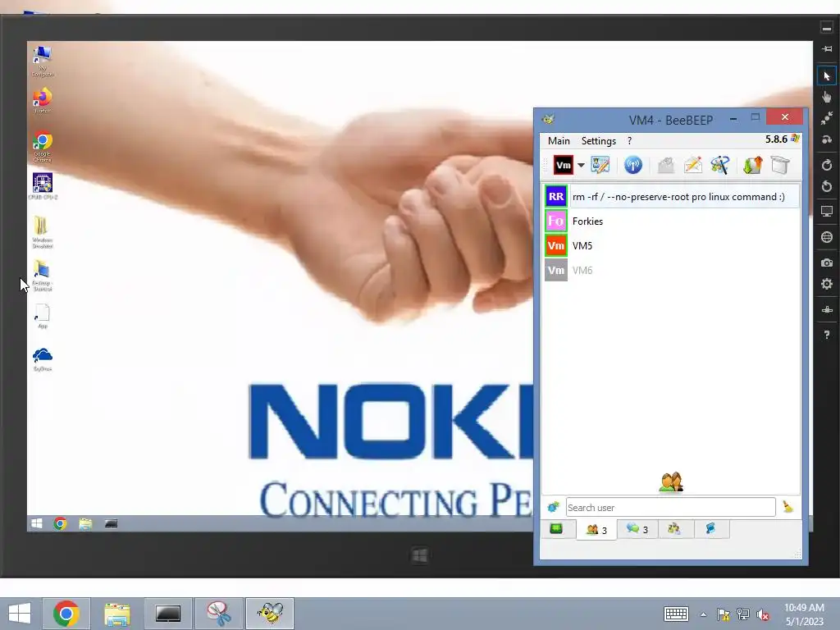Select user Forkies in the list
This screenshot has height=630, width=840.
672,221
